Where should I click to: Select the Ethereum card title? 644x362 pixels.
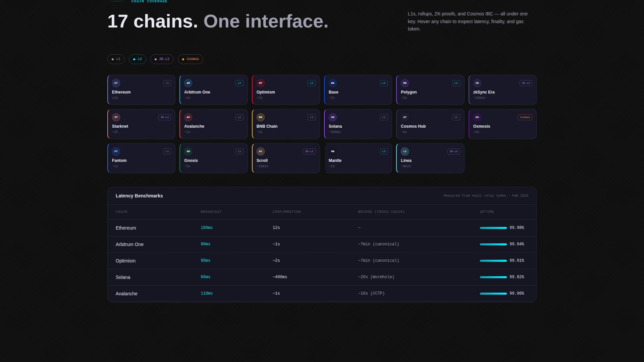coord(121,92)
